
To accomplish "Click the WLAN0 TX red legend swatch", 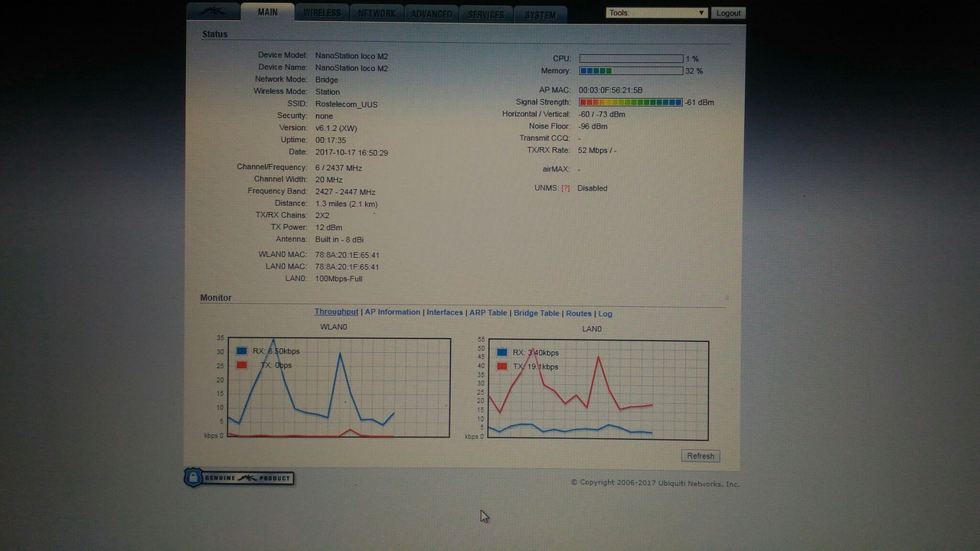I will coord(242,365).
